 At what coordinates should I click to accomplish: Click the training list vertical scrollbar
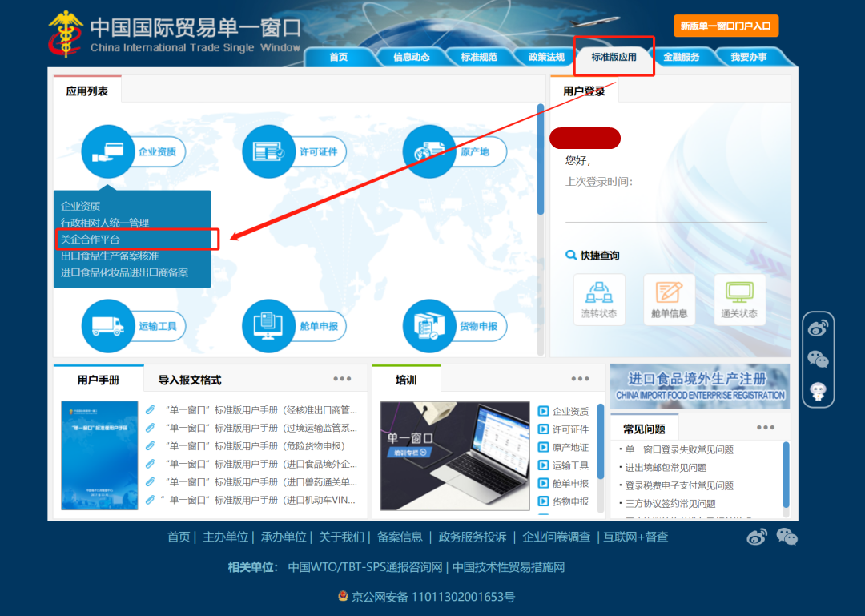[x=601, y=441]
